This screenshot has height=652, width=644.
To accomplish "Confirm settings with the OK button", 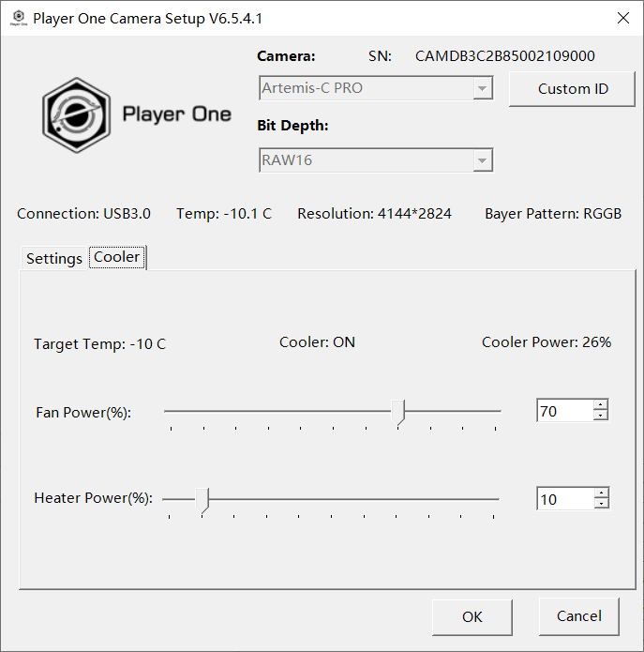I will pyautogui.click(x=472, y=616).
